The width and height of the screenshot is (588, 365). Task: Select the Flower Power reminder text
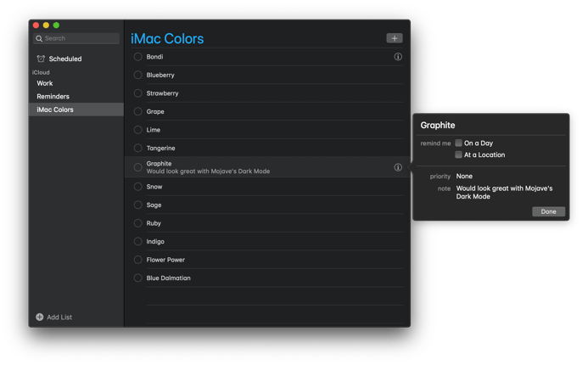tap(165, 260)
